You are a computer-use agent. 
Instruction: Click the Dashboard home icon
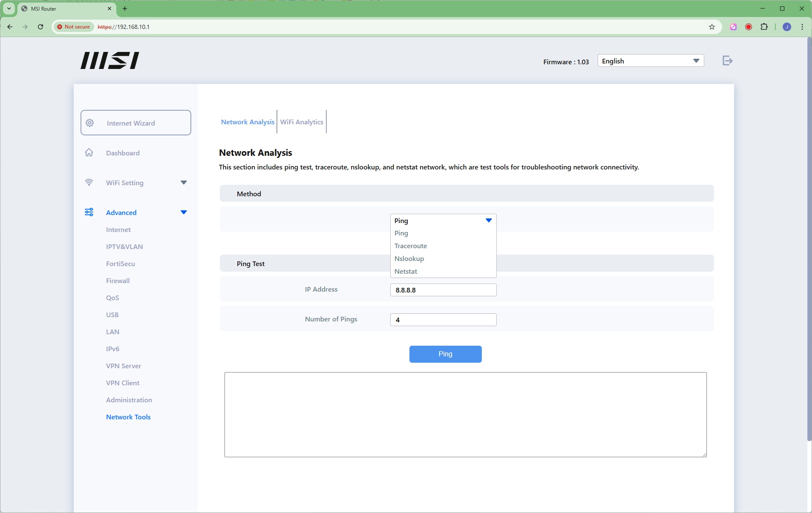coord(89,153)
